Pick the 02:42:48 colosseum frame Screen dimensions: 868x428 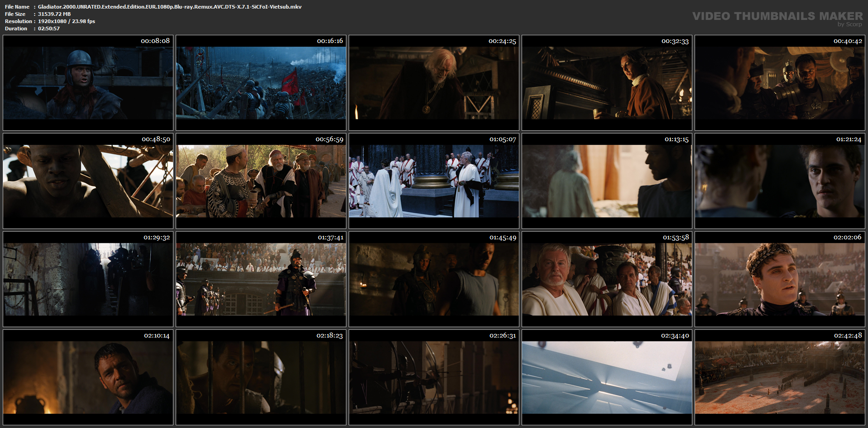(x=780, y=377)
